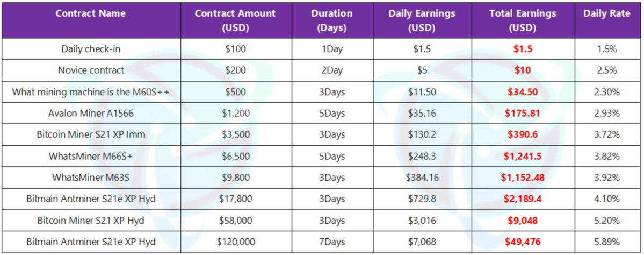This screenshot has width=644, height=255.
Task: Select the WhatsMiner M66S+ contract name
Action: coord(91,156)
